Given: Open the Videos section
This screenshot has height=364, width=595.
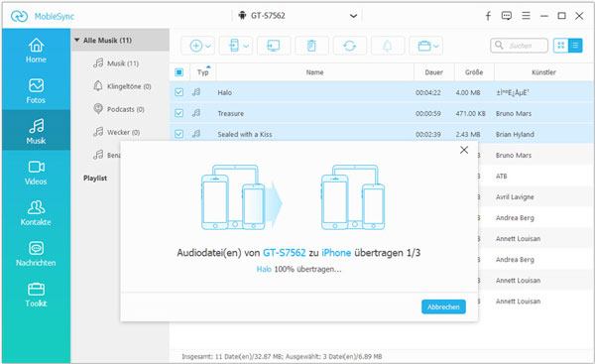Looking at the screenshot, I should coord(36,173).
